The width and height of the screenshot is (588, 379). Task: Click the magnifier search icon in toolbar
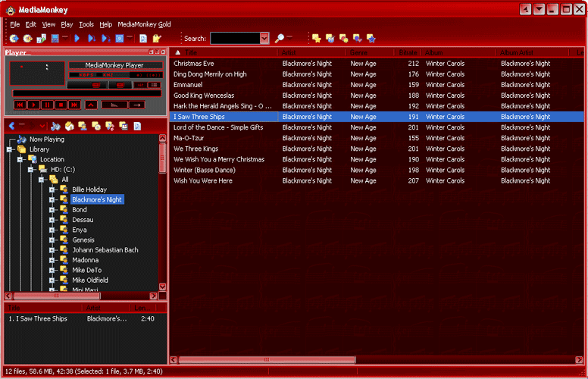click(280, 38)
